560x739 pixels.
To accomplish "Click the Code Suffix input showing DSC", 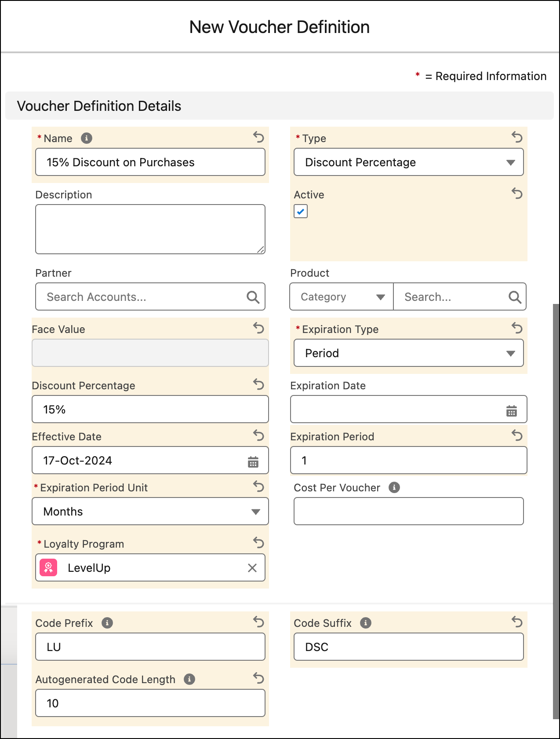I will (409, 647).
